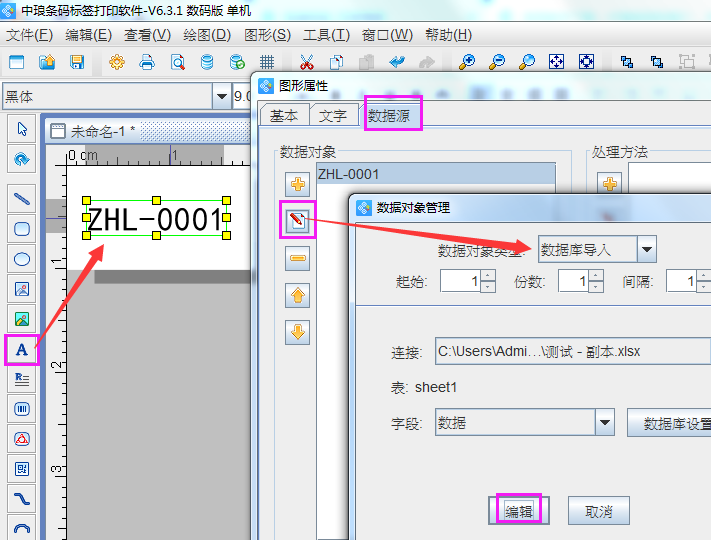The image size is (711, 540).
Task: Select the arrow pointer tool
Action: click(22, 129)
